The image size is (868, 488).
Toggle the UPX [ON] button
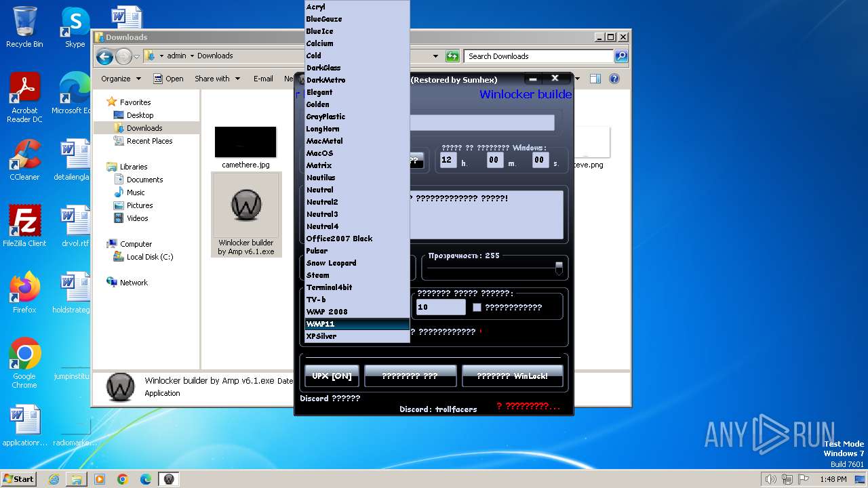pyautogui.click(x=332, y=375)
